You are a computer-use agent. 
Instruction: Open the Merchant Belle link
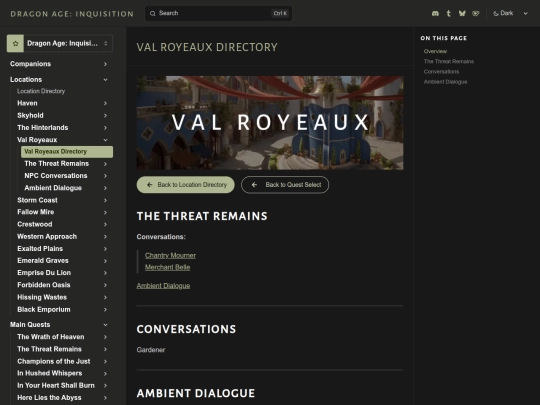tap(167, 267)
